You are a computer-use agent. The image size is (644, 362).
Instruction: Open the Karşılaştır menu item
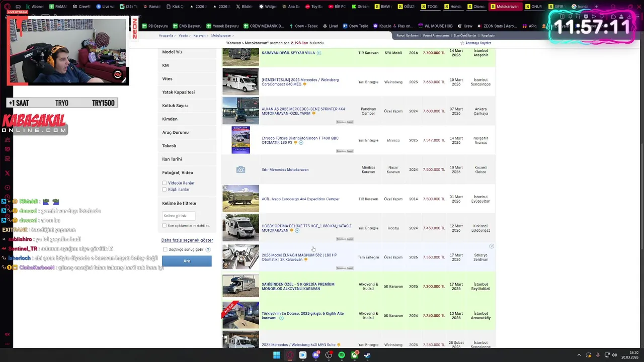coord(488,36)
